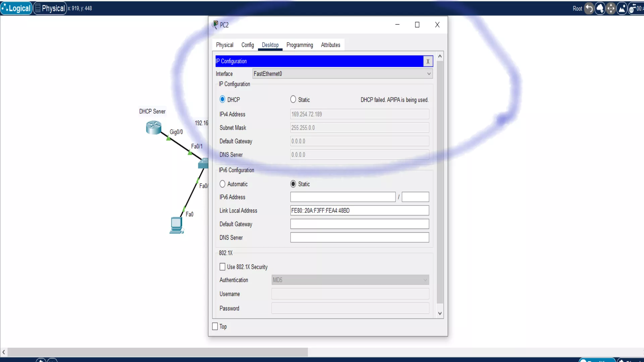Open the Programming tab
Image resolution: width=644 pixels, height=362 pixels.
[300, 45]
